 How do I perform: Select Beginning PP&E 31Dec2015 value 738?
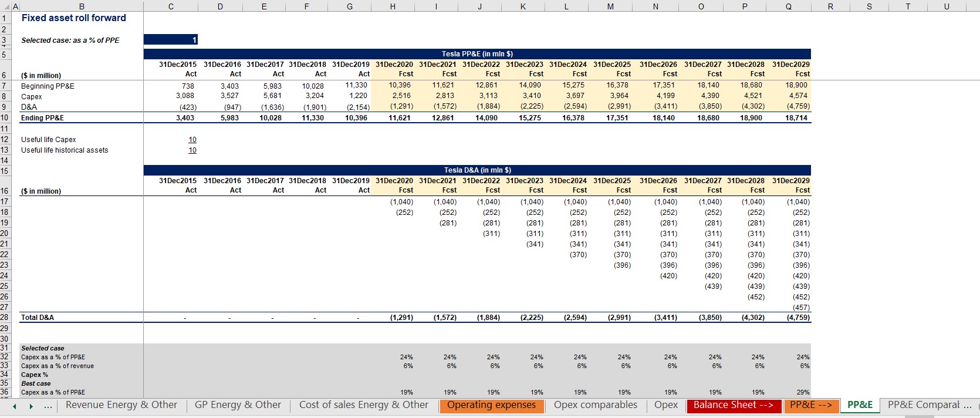coord(188,86)
